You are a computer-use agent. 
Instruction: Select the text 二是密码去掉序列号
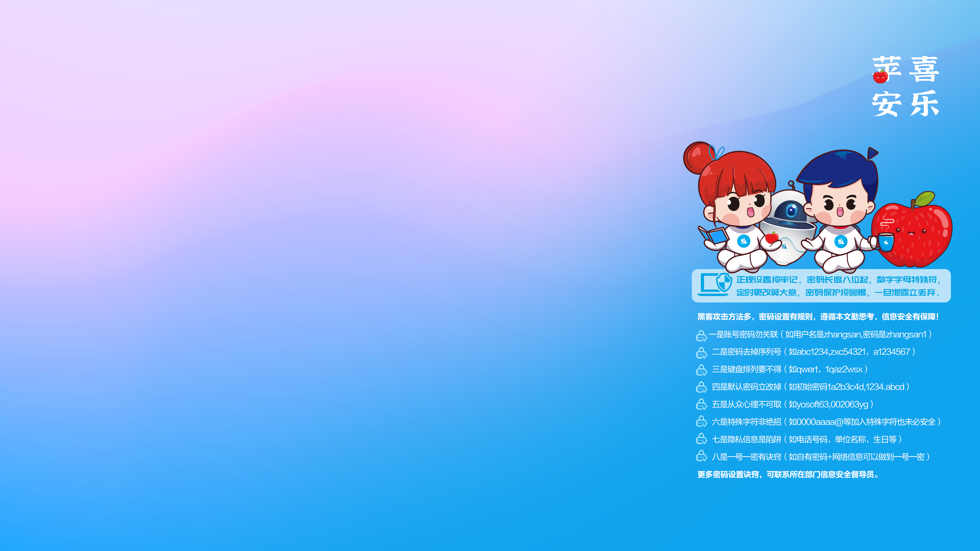[x=746, y=352]
